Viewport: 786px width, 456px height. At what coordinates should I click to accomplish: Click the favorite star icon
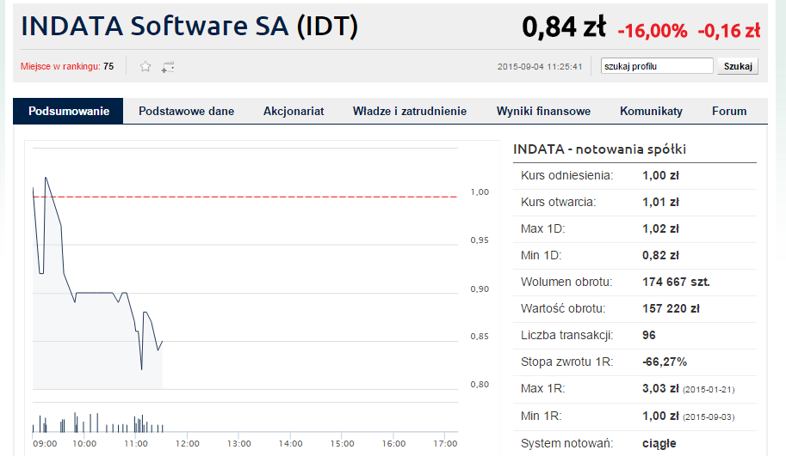[x=146, y=67]
